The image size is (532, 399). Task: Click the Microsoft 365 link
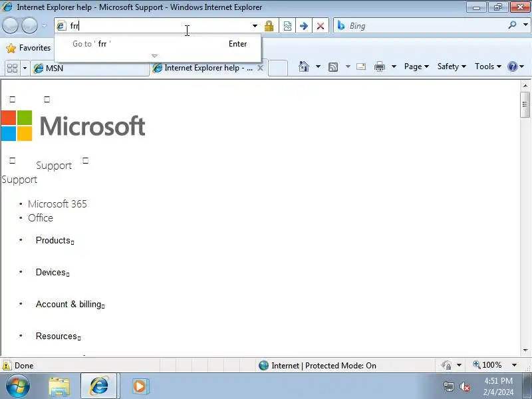[x=57, y=204]
